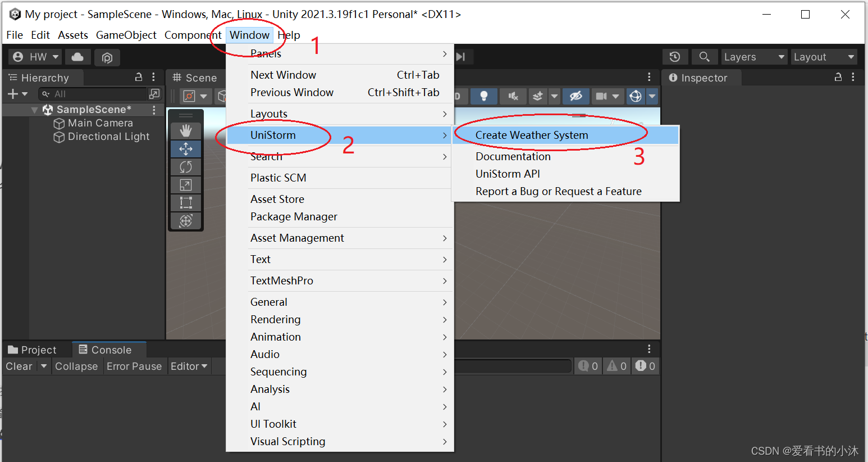Image resolution: width=868 pixels, height=462 pixels.
Task: Open the Unity version control icon
Action: point(107,57)
